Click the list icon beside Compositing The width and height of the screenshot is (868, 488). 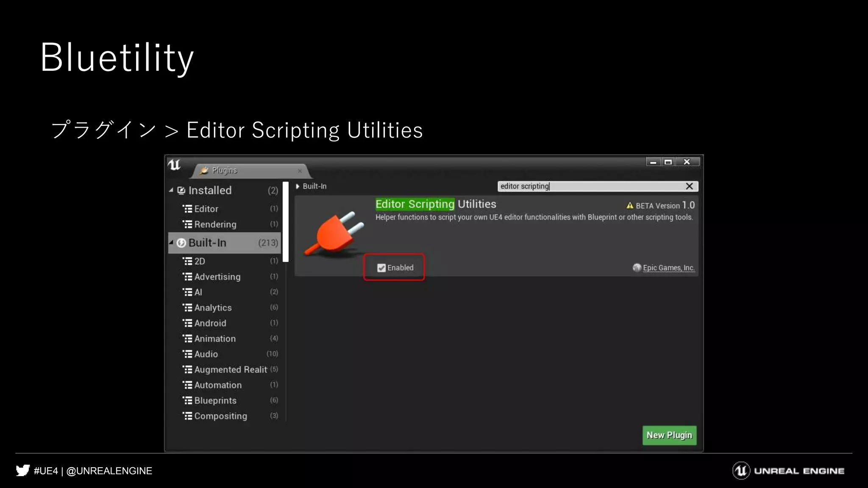187,416
